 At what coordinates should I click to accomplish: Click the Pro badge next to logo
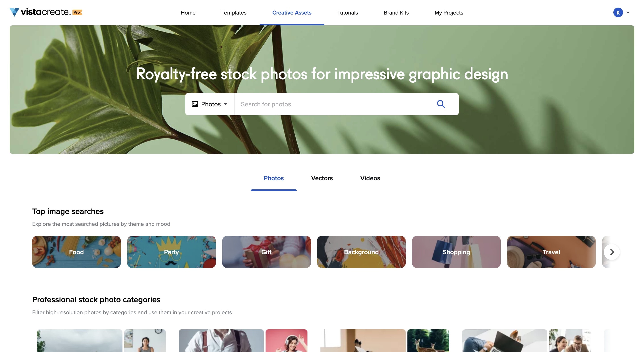[77, 12]
